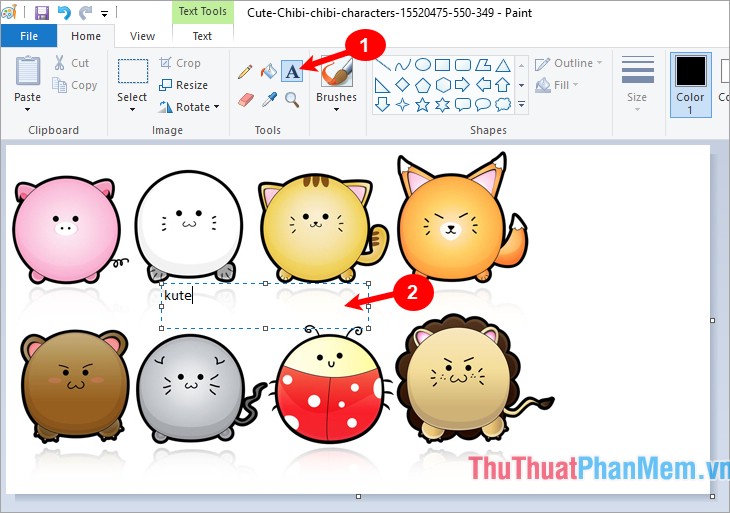Click the canvas bottom-center resize handle

[x=358, y=497]
